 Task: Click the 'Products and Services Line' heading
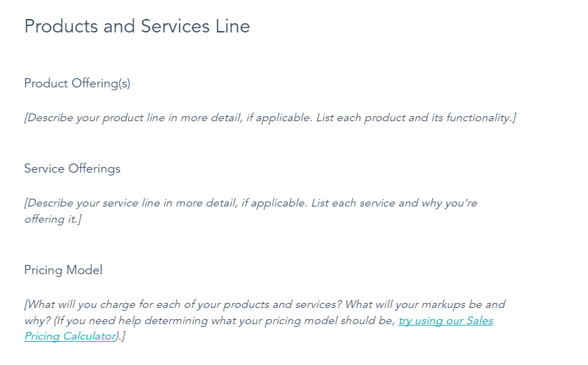pos(137,27)
